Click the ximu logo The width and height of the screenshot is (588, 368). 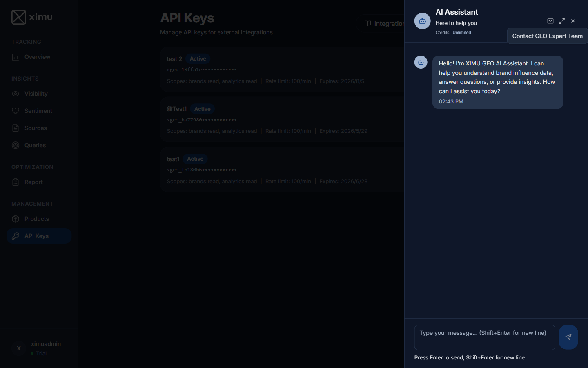32,17
